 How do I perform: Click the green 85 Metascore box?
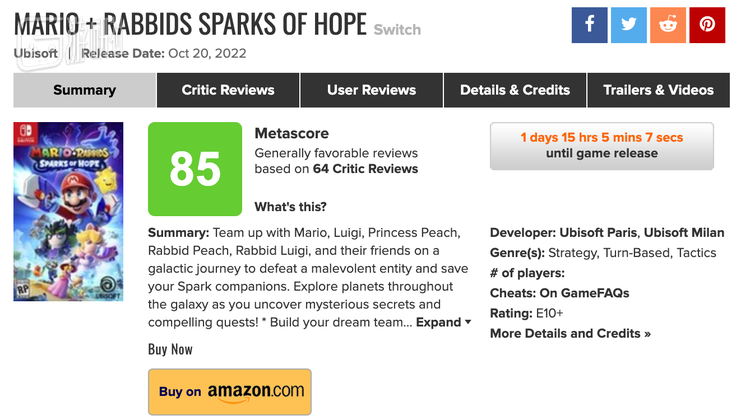pyautogui.click(x=195, y=169)
